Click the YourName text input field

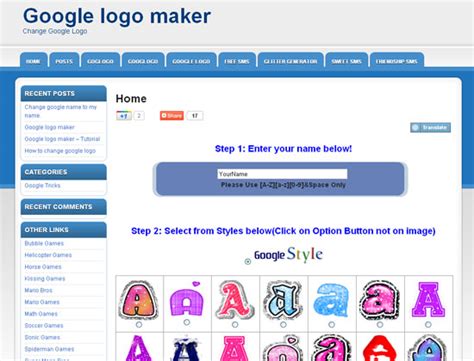click(282, 174)
